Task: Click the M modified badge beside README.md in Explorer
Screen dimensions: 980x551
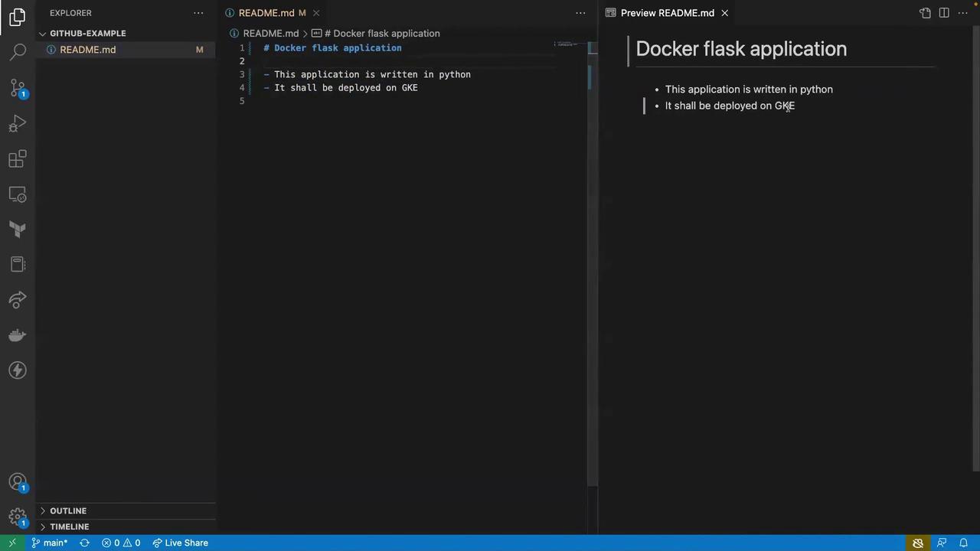Action: pyautogui.click(x=199, y=50)
